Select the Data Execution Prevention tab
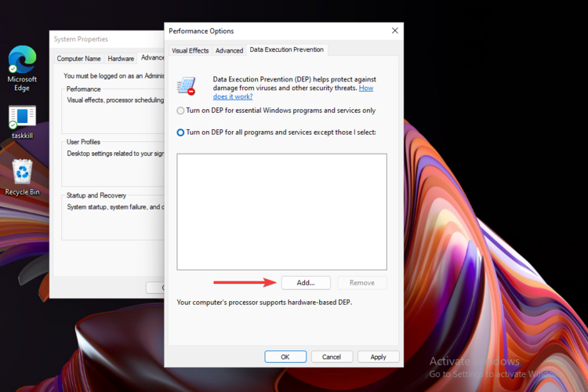 coord(286,50)
